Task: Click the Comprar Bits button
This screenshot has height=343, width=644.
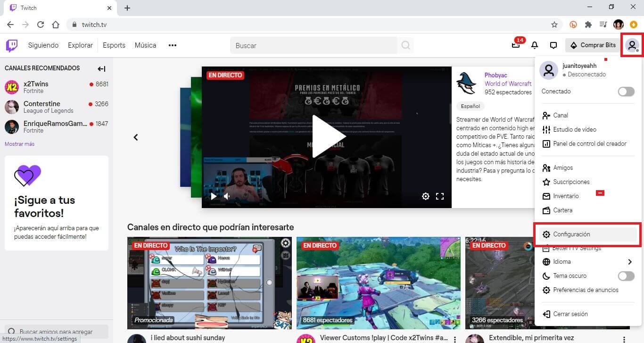Action: click(593, 45)
